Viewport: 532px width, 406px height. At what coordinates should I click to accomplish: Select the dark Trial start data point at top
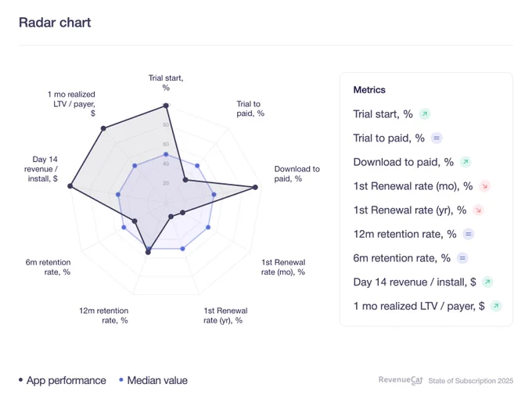click(166, 106)
